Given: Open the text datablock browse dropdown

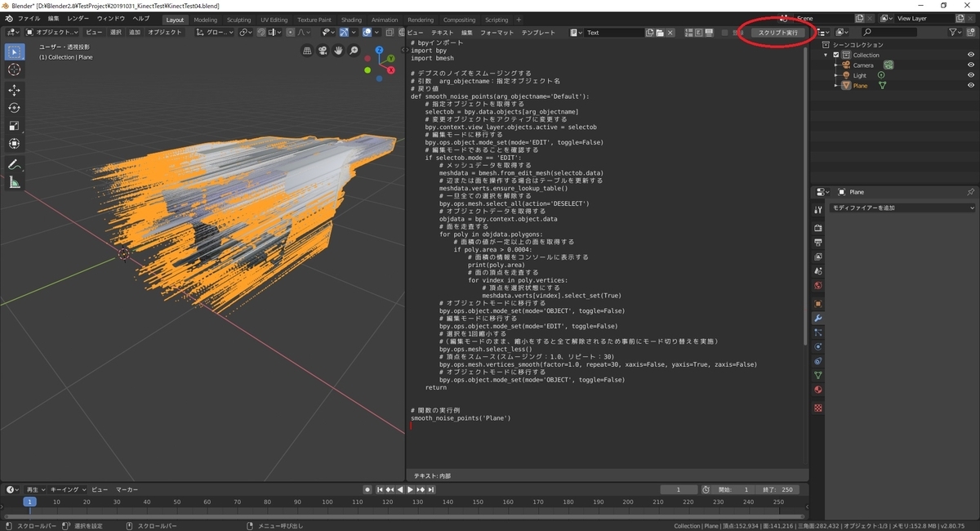Looking at the screenshot, I should click(577, 33).
